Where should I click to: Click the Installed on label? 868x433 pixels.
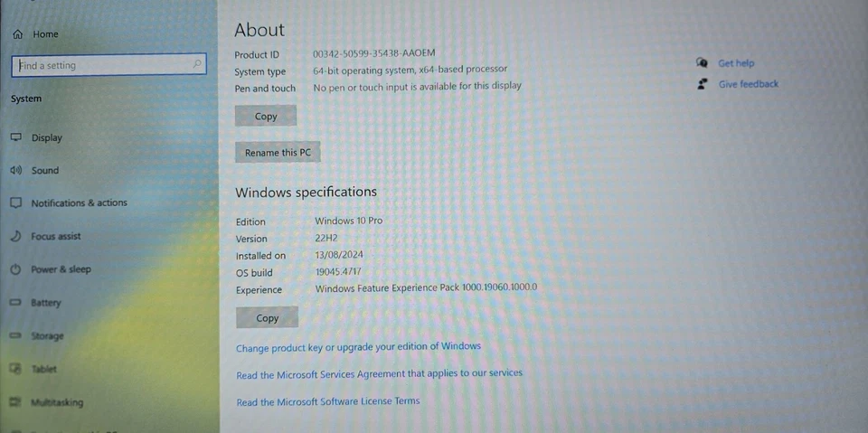point(260,256)
